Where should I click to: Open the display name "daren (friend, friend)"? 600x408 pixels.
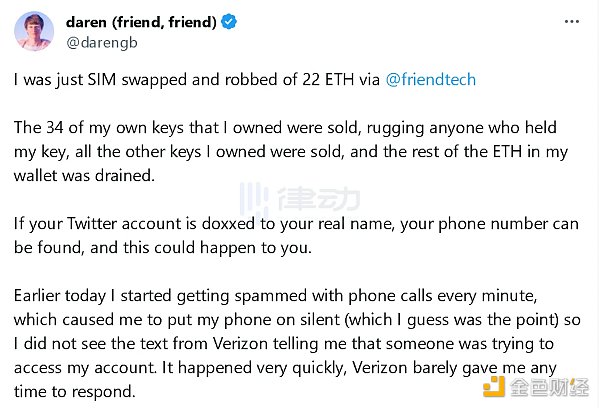142,22
